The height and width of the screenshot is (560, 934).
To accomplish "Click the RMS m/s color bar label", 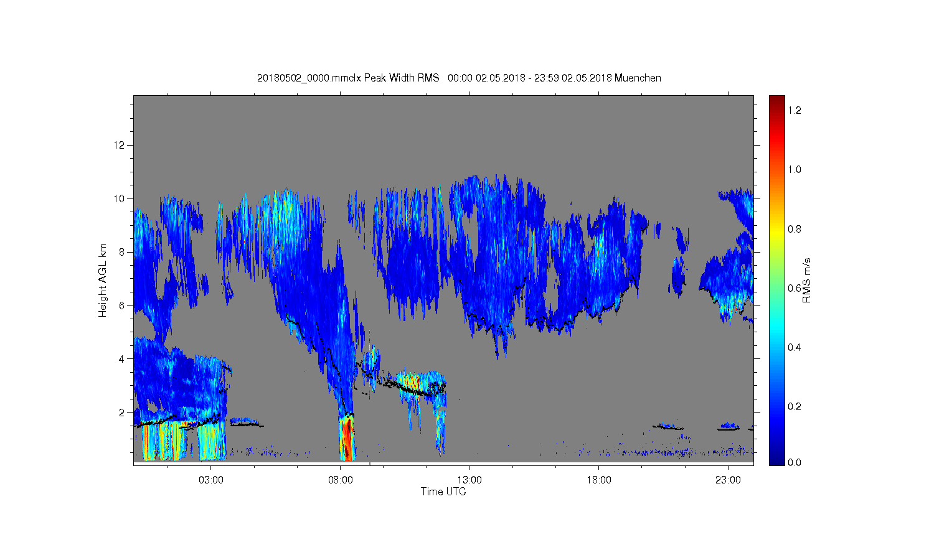I will [x=807, y=280].
